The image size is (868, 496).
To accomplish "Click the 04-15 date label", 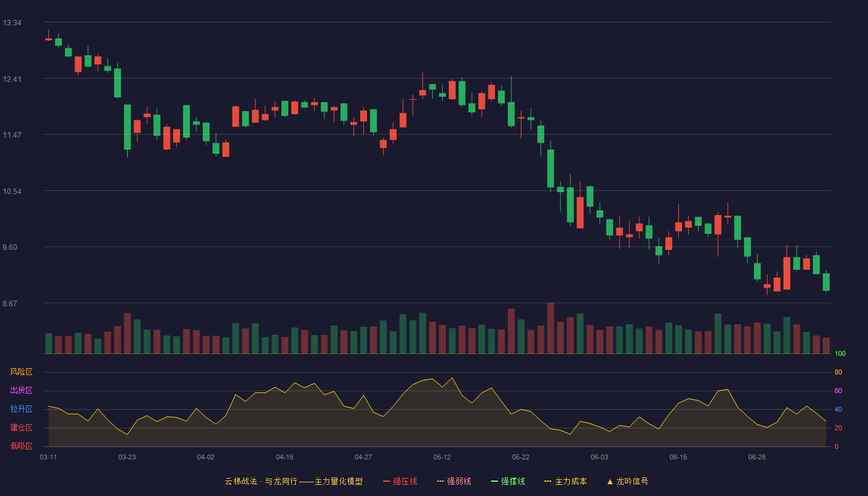I will point(285,457).
